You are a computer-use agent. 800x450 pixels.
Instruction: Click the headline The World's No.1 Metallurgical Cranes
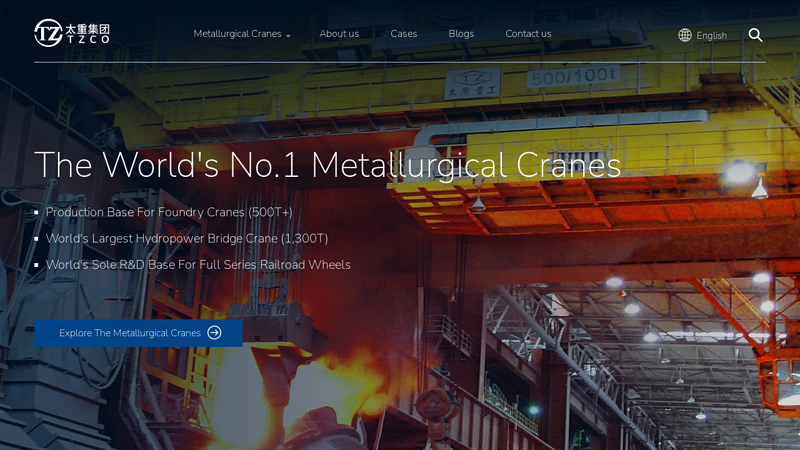(328, 165)
